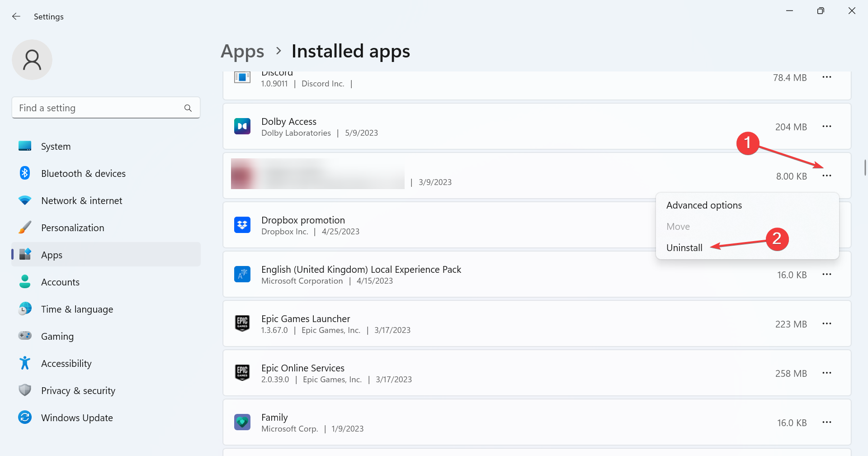The height and width of the screenshot is (456, 868).
Task: Go back using the Settings back arrow
Action: [x=16, y=16]
